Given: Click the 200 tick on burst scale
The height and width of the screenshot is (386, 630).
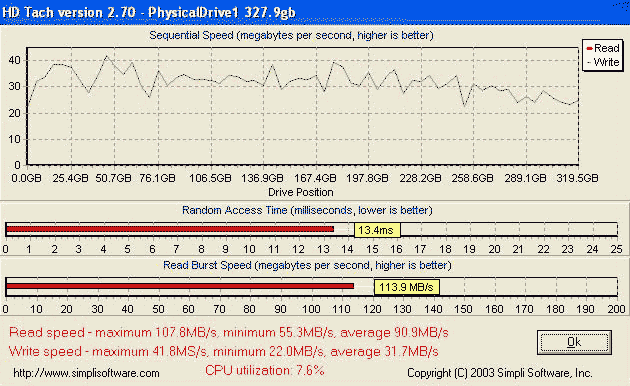Looking at the screenshot, I should (x=616, y=309).
